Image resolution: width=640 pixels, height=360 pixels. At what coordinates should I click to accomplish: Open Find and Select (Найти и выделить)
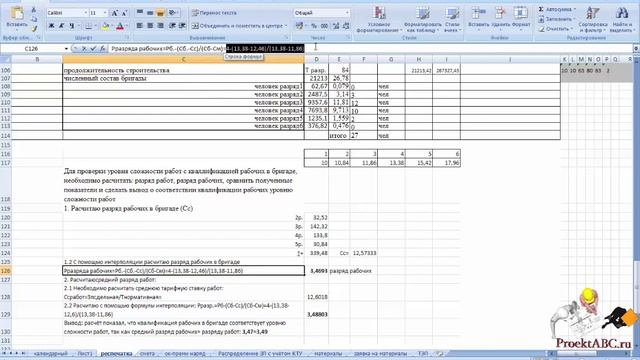621,19
